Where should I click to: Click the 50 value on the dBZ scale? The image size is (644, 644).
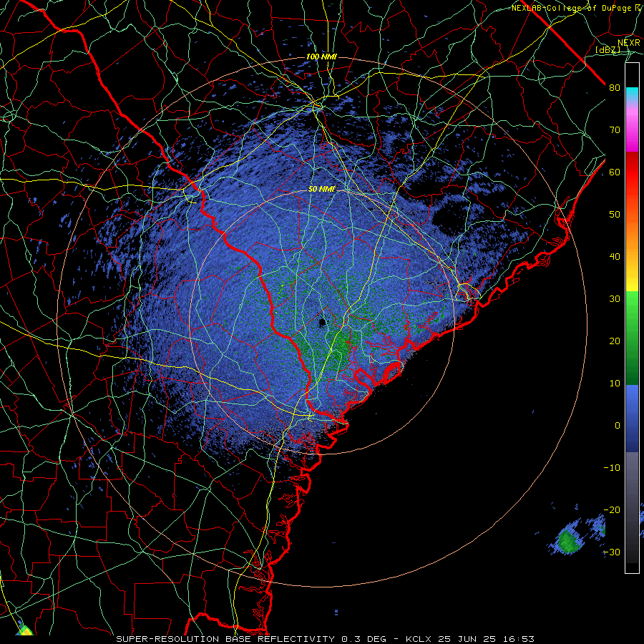[615, 215]
